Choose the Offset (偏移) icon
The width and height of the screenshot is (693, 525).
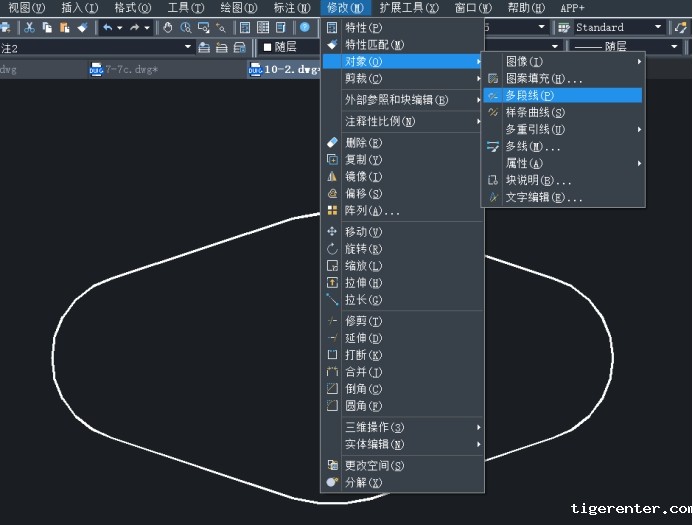coord(333,194)
